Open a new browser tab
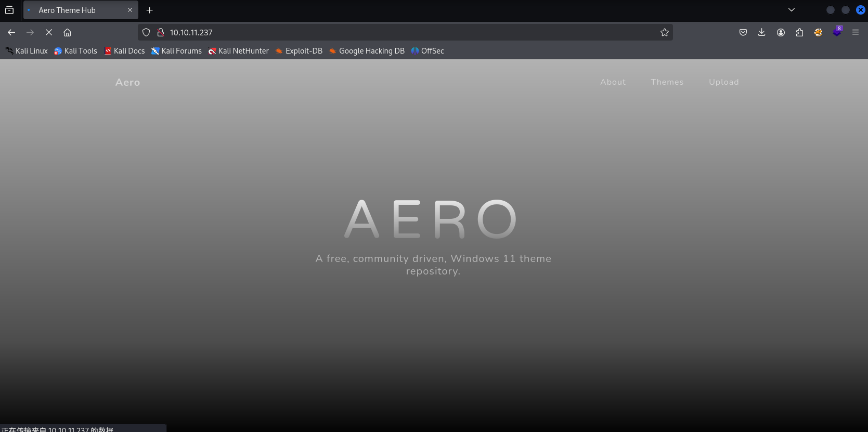Viewport: 868px width, 432px height. (x=150, y=10)
